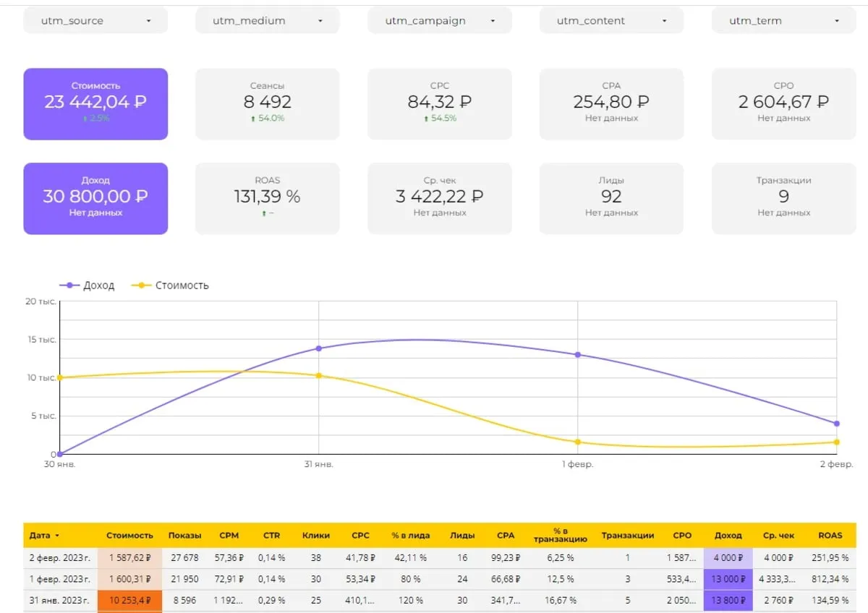
Task: Click the sort arrow beside Дата header
Action: pyautogui.click(x=57, y=536)
